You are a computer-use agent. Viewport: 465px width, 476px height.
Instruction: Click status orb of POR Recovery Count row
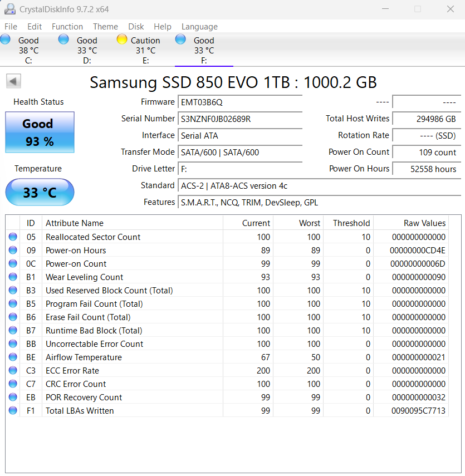pyautogui.click(x=13, y=397)
